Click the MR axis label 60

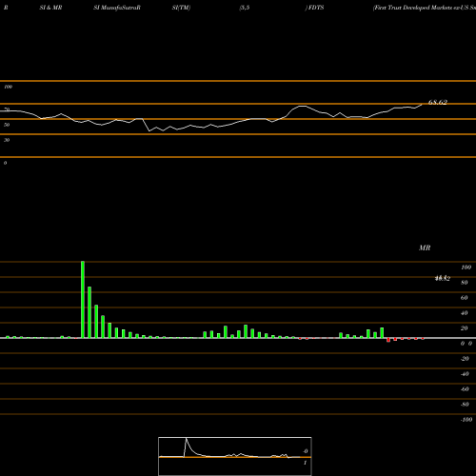pyautogui.click(x=465, y=298)
